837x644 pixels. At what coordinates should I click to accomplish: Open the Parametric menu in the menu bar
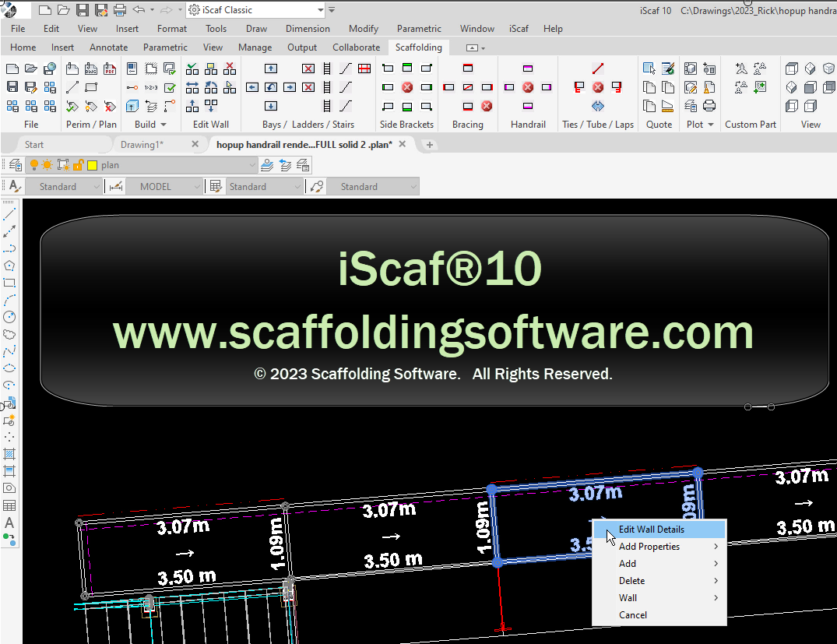pos(419,29)
